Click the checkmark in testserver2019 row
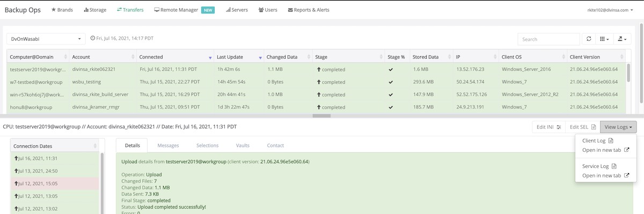The width and height of the screenshot is (644, 214). point(391,69)
